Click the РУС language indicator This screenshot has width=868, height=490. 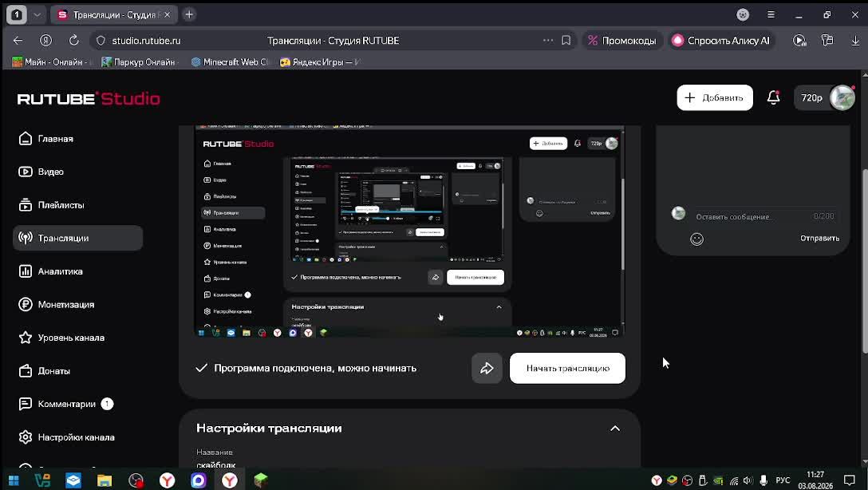coord(783,480)
